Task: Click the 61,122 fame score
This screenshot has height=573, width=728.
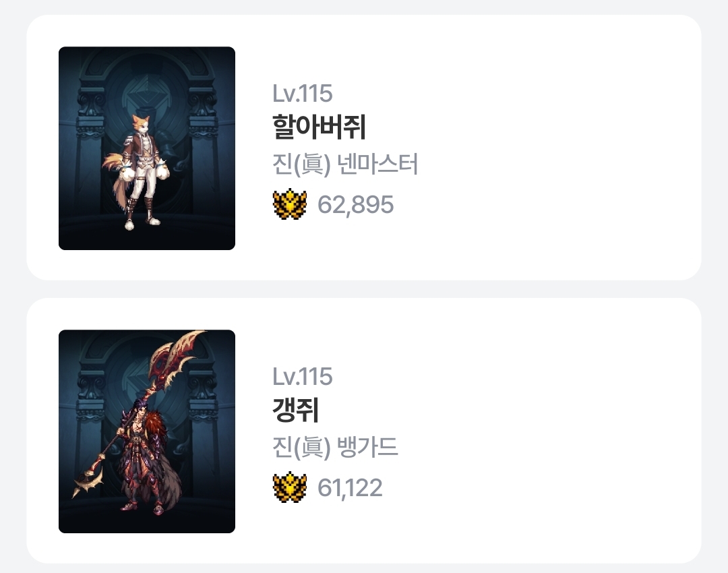Action: point(350,488)
